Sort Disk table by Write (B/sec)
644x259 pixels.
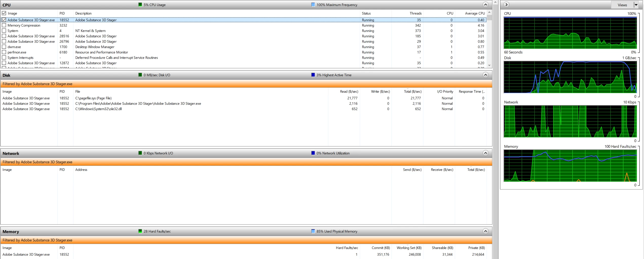[376, 91]
